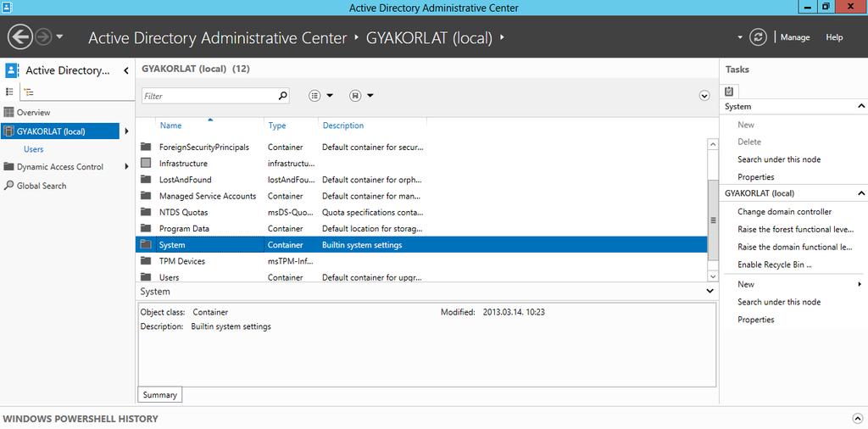Click Raise the domain functional level task

795,247
